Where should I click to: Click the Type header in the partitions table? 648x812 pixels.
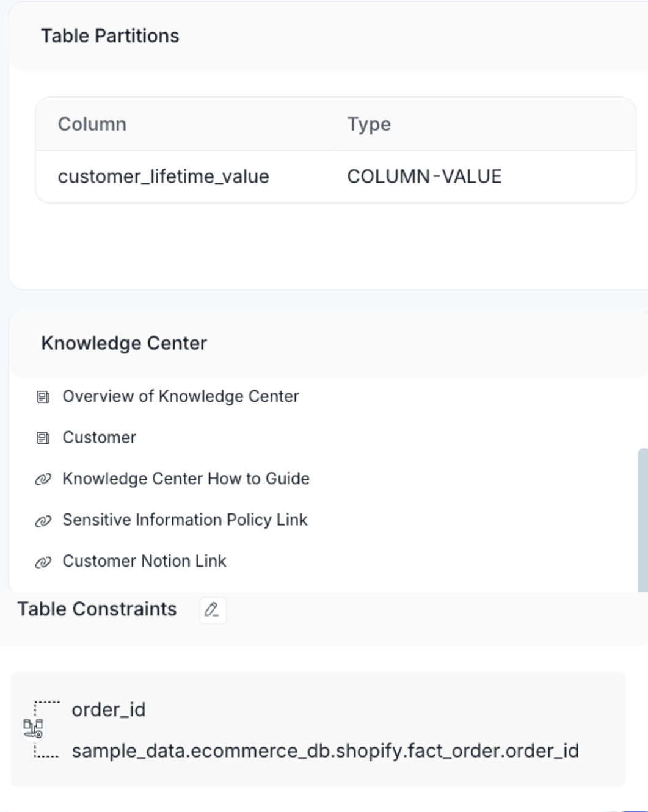tap(368, 124)
